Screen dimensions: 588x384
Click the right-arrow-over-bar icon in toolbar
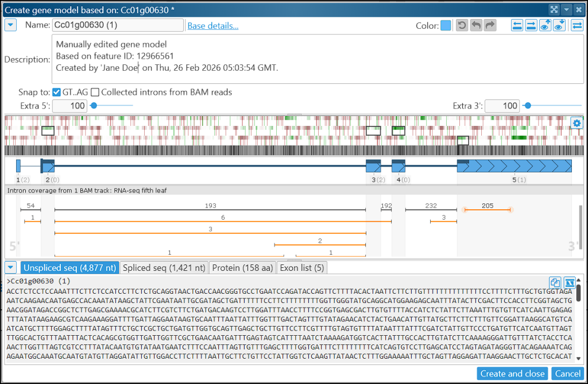click(531, 25)
